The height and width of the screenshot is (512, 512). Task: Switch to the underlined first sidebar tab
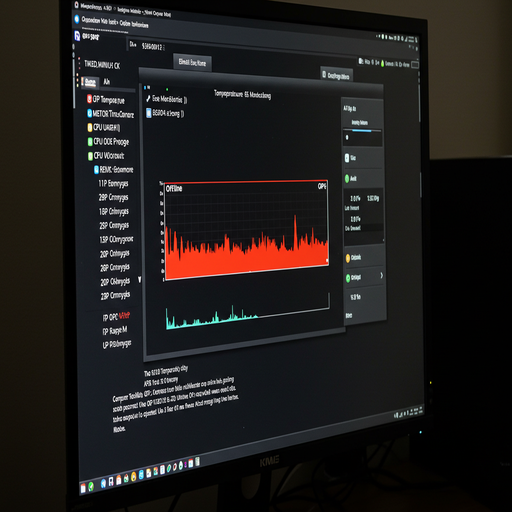click(90, 82)
